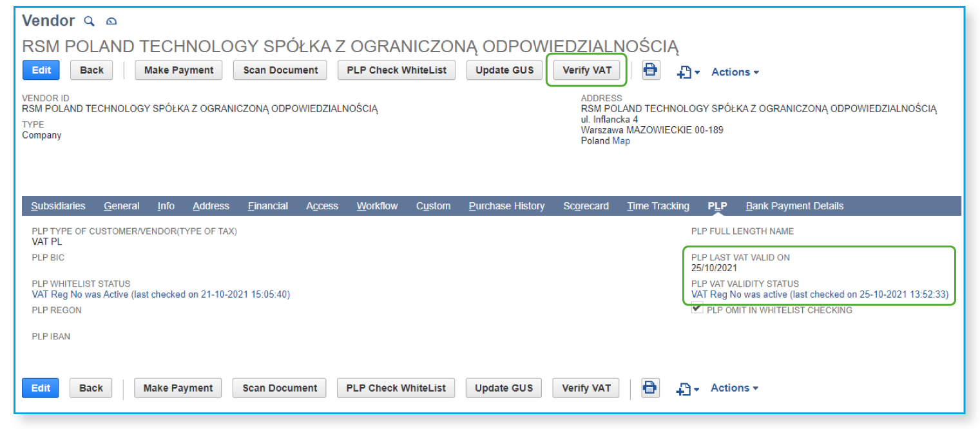Viewport: 980px width, 429px height.
Task: Click the PLP FULL LENGTH NAME label
Action: [742, 231]
